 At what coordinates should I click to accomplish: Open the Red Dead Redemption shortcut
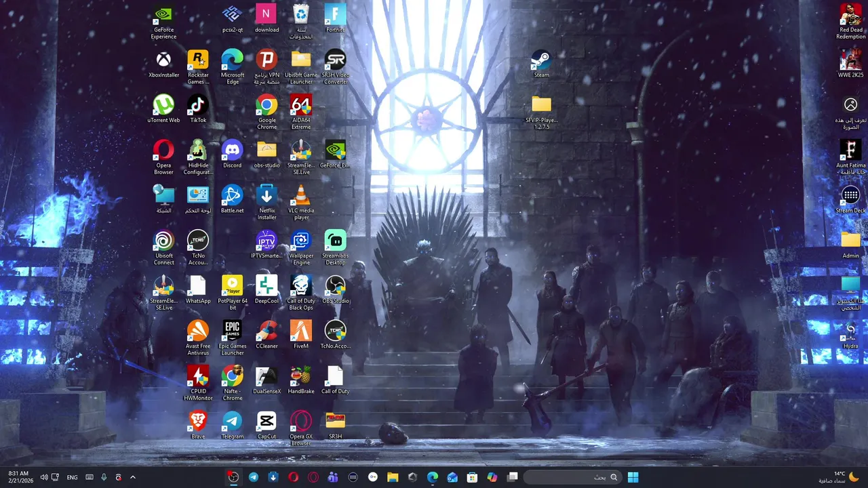(x=850, y=22)
